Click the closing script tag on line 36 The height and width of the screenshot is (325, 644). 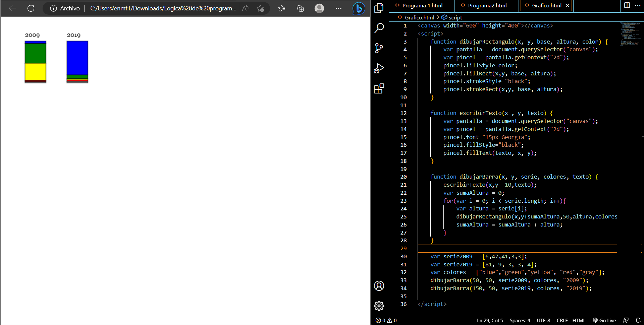pyautogui.click(x=432, y=304)
